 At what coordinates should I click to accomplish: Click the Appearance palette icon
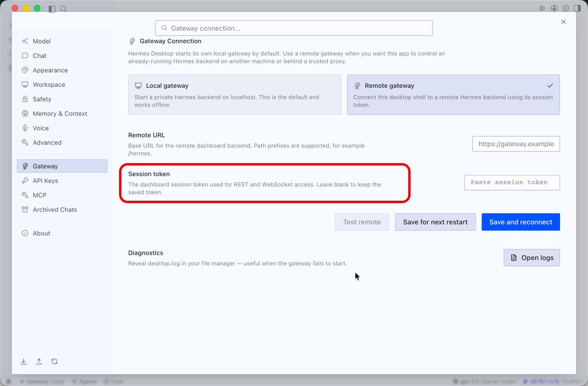pyautogui.click(x=25, y=70)
